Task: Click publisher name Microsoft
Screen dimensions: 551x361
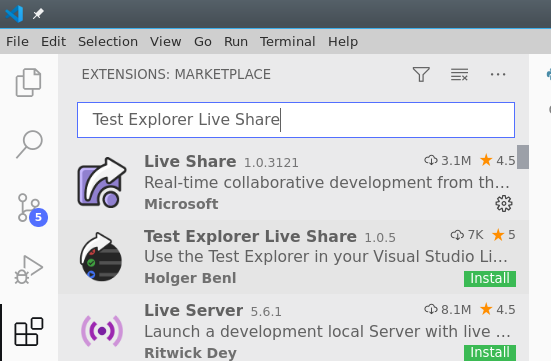Action: pos(181,204)
